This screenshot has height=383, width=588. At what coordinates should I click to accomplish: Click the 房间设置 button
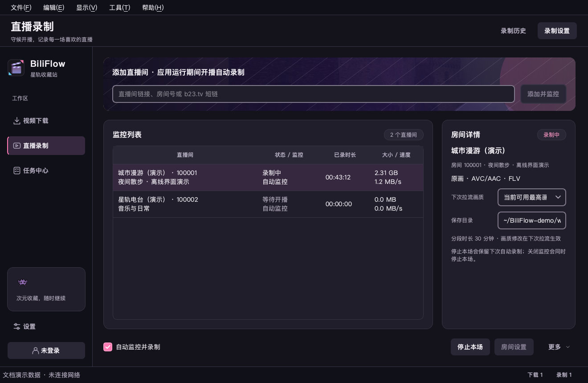coord(514,347)
